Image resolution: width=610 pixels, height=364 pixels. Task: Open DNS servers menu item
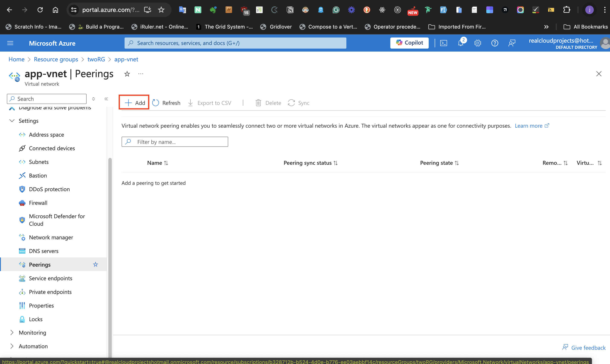[x=44, y=251]
